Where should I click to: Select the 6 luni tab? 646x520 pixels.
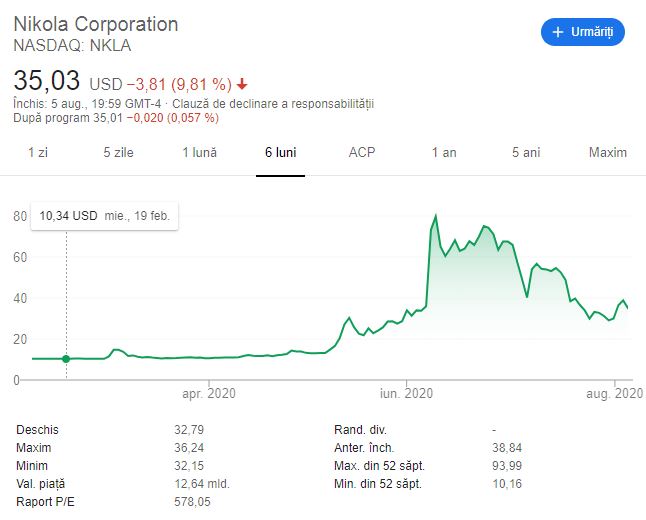(x=280, y=152)
